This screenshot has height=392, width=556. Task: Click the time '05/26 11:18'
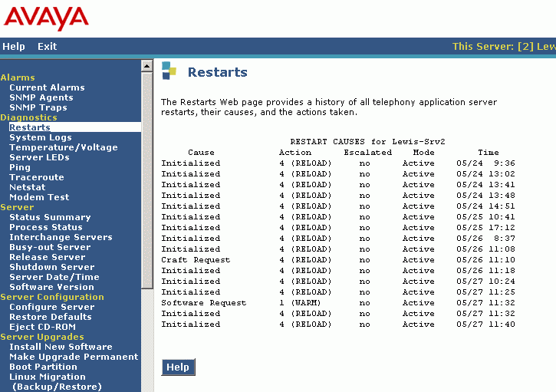pos(485,270)
